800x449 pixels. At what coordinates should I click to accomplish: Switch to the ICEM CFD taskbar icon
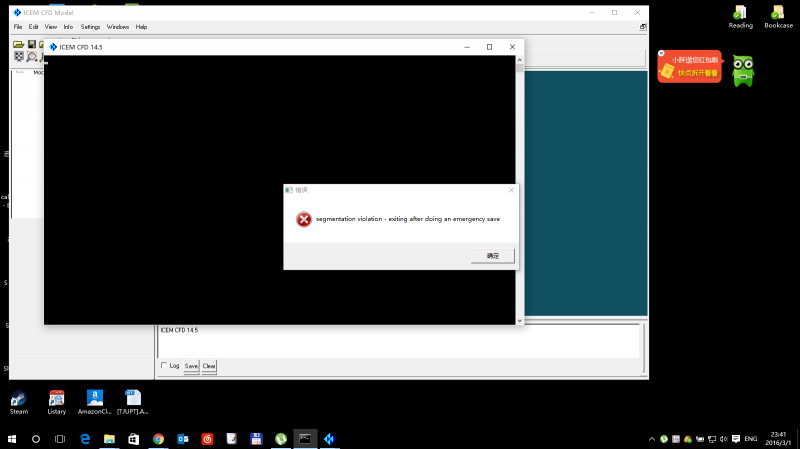click(330, 439)
